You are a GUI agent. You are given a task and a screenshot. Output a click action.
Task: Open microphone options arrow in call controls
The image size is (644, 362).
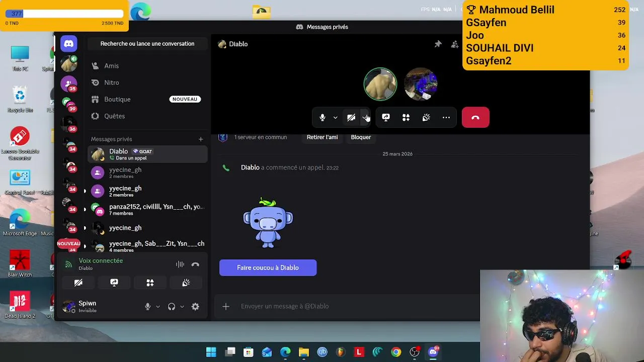[x=335, y=118]
